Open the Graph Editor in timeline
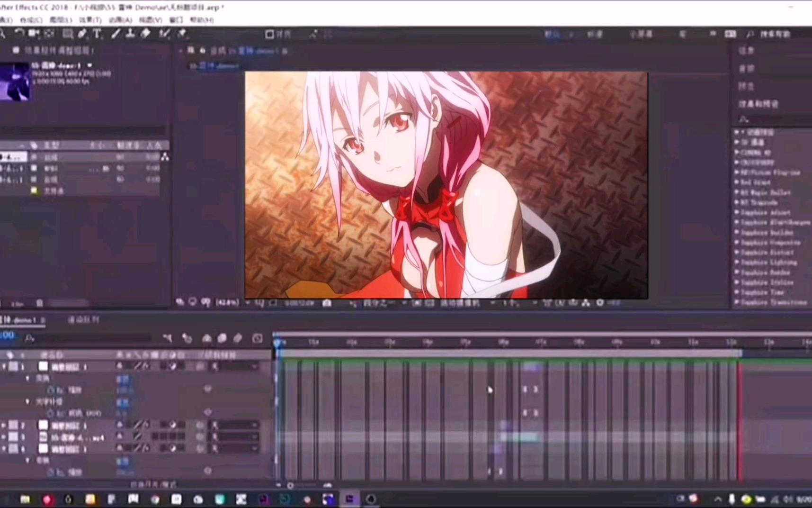The height and width of the screenshot is (508, 812). click(257, 338)
